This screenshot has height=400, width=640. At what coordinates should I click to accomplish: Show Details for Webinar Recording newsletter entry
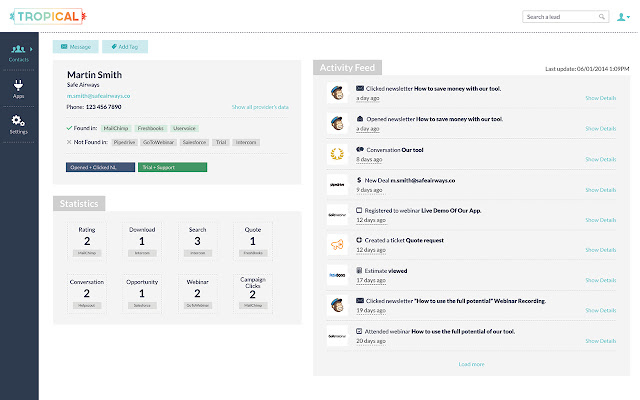point(600,310)
